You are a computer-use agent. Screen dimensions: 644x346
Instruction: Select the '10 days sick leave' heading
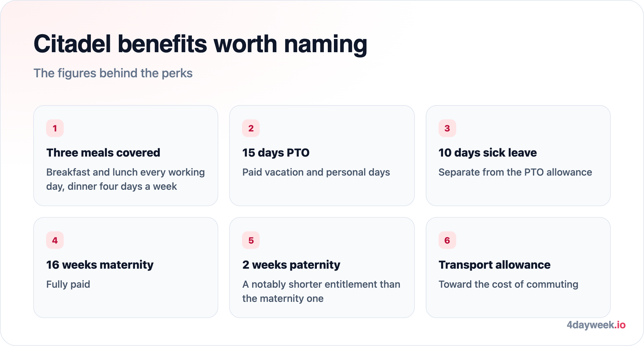tap(488, 153)
